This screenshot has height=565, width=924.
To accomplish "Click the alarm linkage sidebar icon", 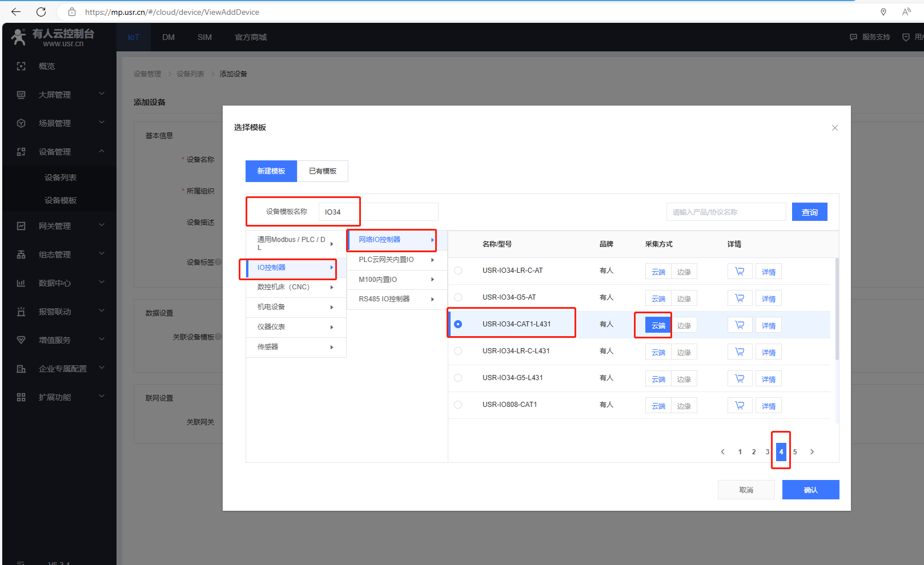I will [x=21, y=312].
